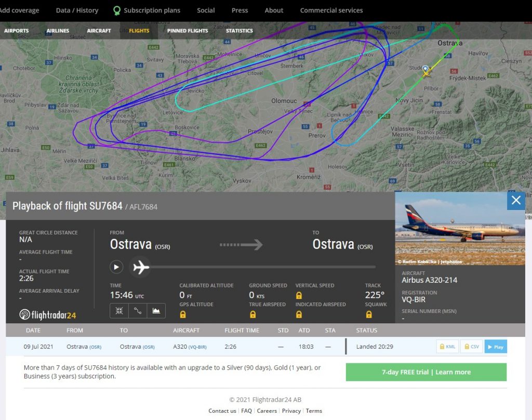Click the GPS altitude lock icon
Screen dimensions: 532x420
pyautogui.click(x=183, y=314)
